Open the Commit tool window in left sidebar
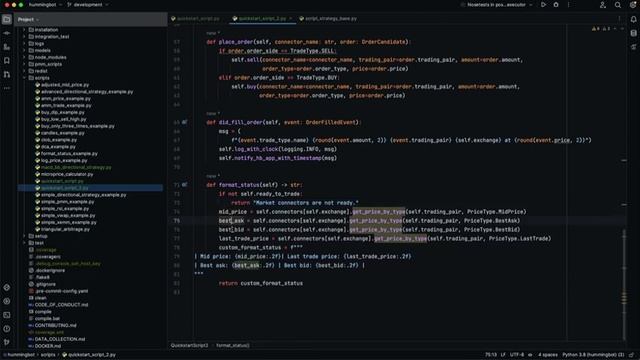 [x=7, y=33]
